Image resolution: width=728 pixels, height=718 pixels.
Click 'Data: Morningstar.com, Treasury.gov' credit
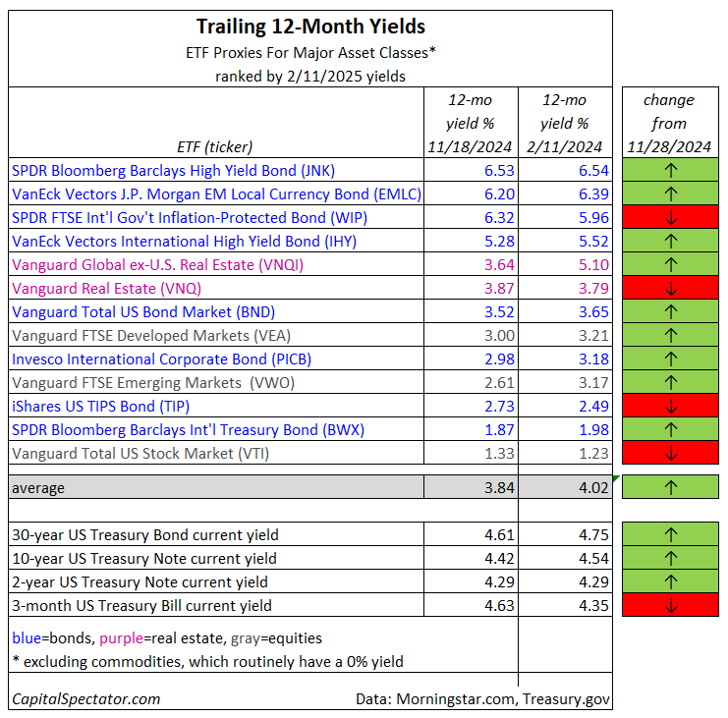tap(482, 699)
